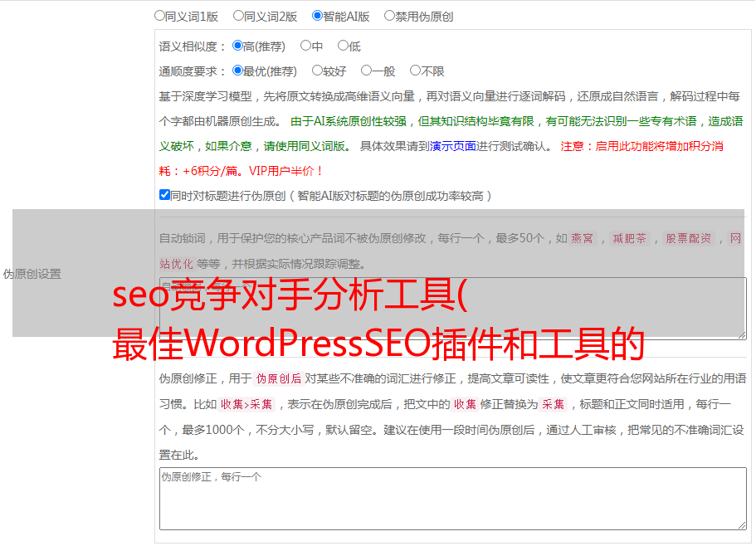Set 语义相似度 to 高(推荐)

point(237,46)
